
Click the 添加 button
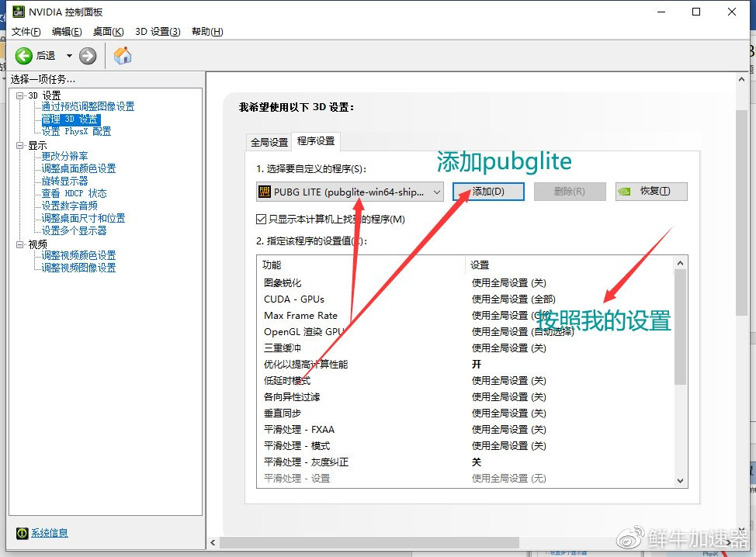pyautogui.click(x=487, y=191)
